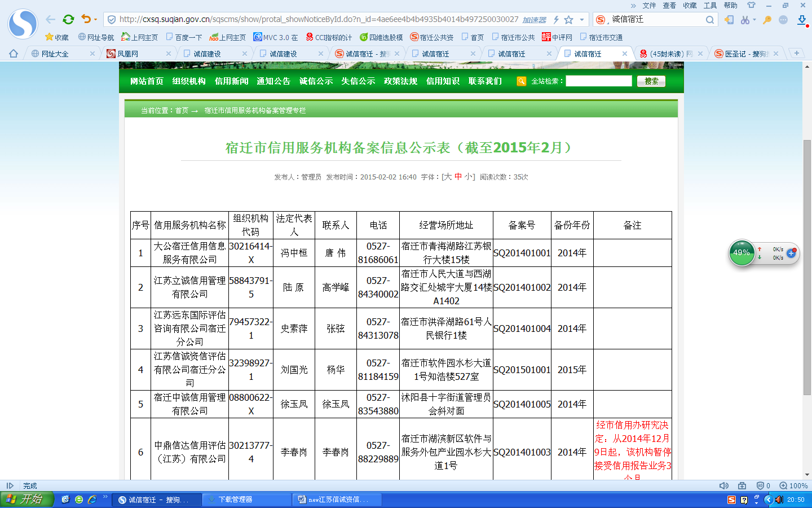
Task: Click the 全站检索 search input field
Action: point(598,81)
